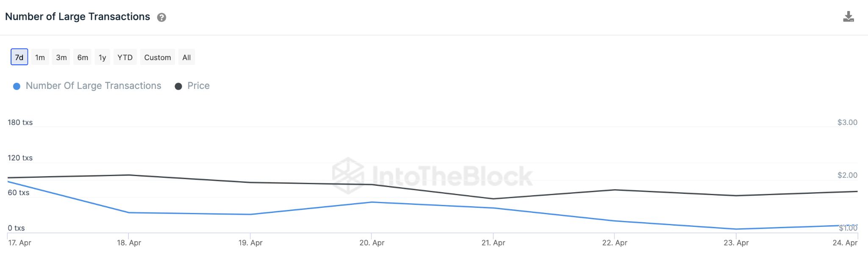This screenshot has width=868, height=254.
Task: Click the price line's 21. Apr dip
Action: (x=493, y=199)
